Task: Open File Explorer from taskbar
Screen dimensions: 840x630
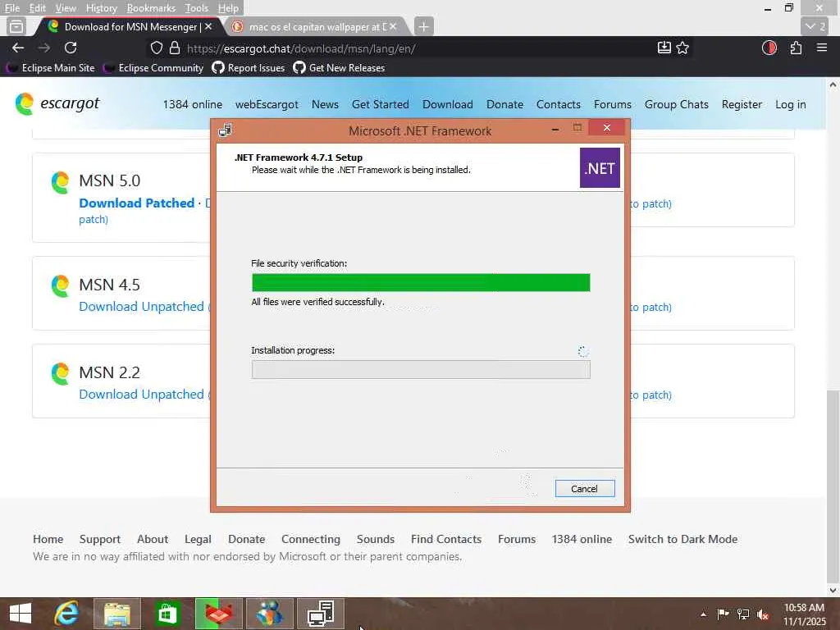Action: click(117, 614)
